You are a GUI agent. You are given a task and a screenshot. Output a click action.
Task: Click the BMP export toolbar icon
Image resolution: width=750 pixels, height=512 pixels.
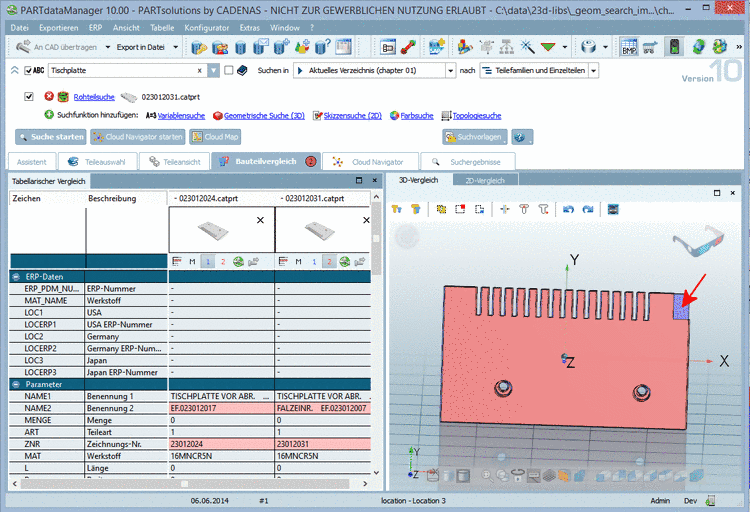(x=629, y=47)
